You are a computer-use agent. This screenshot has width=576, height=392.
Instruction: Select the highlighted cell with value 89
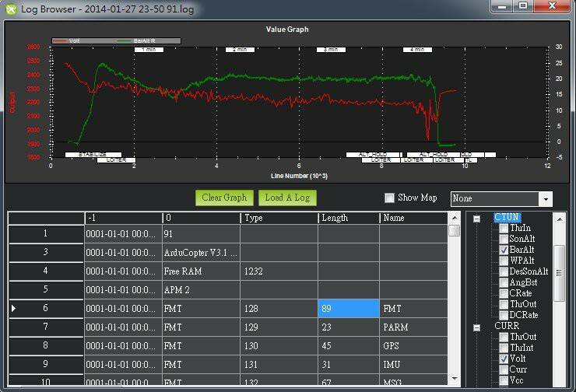[349, 308]
